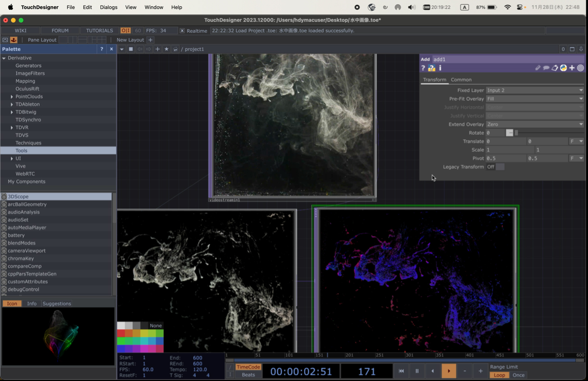
Task: Expand the PointClouds palette folder
Action: 12,96
